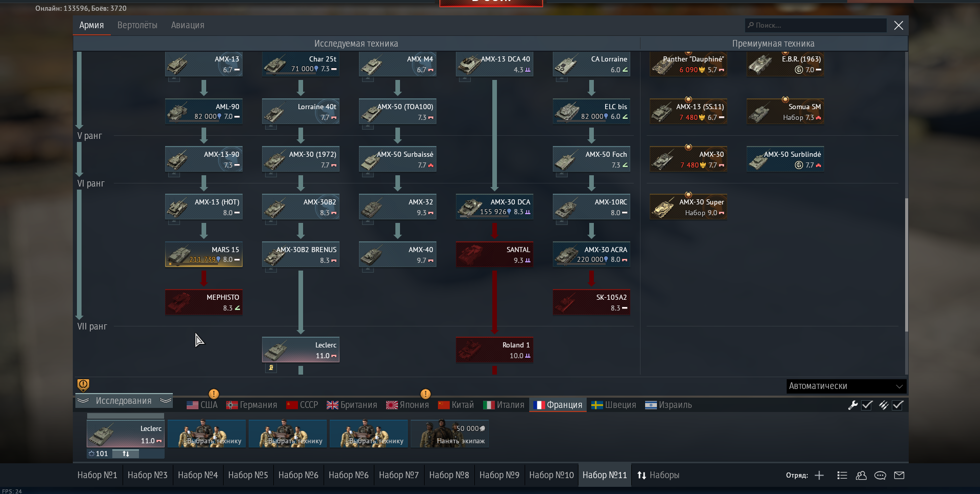Select the premium AMX-30 Super card
Screen dimensions: 980x494
(x=688, y=207)
